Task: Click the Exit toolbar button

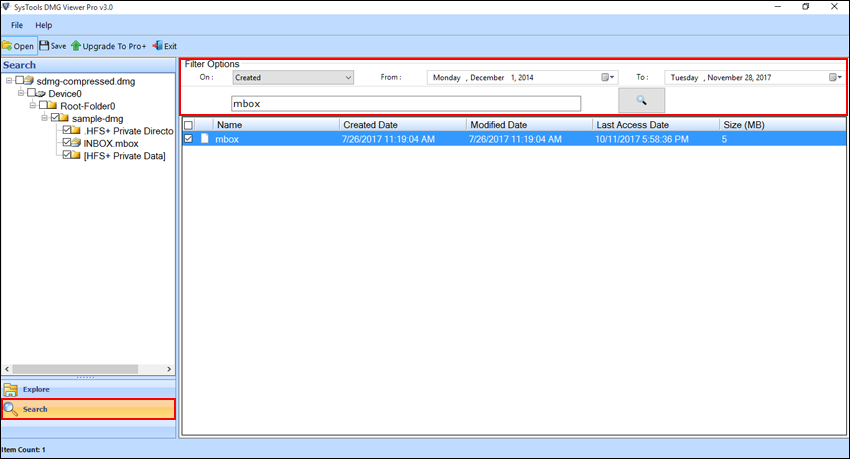Action: tap(165, 46)
